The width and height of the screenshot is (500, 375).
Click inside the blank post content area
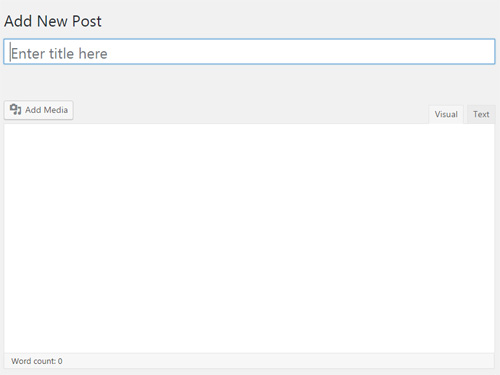(x=249, y=238)
